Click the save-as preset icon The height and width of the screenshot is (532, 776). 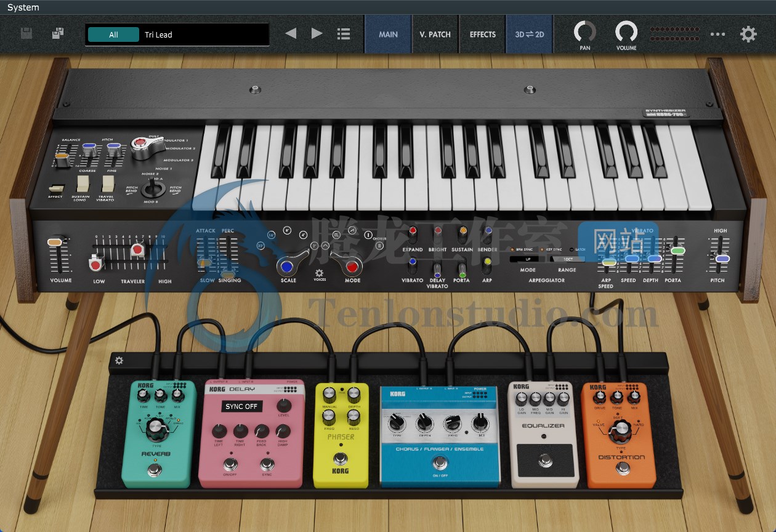click(x=58, y=33)
